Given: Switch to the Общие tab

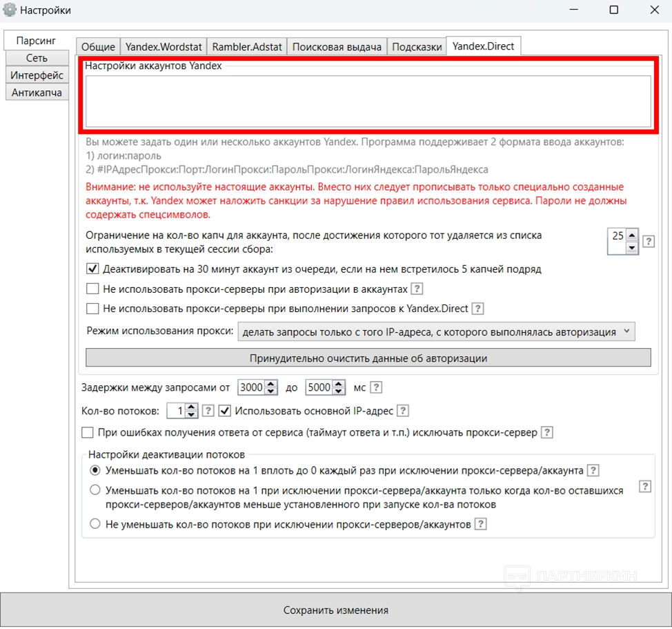Looking at the screenshot, I should (x=98, y=46).
